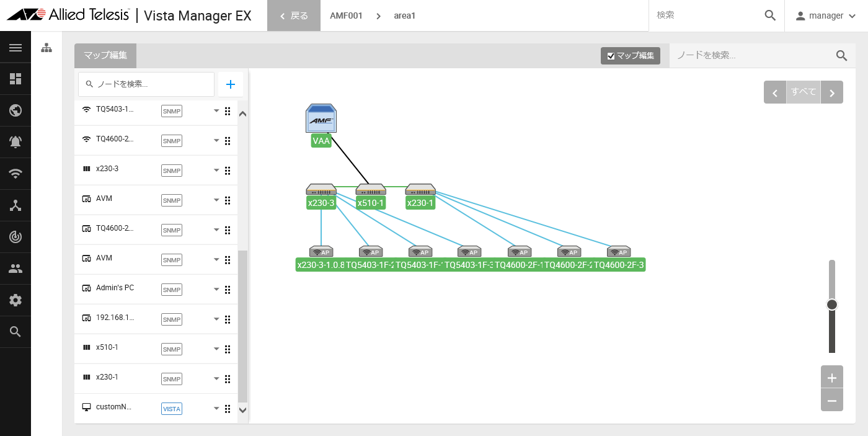Viewport: 868px width, 436px height.
Task: Open the topology nodes sidebar icon
Action: tap(15, 205)
